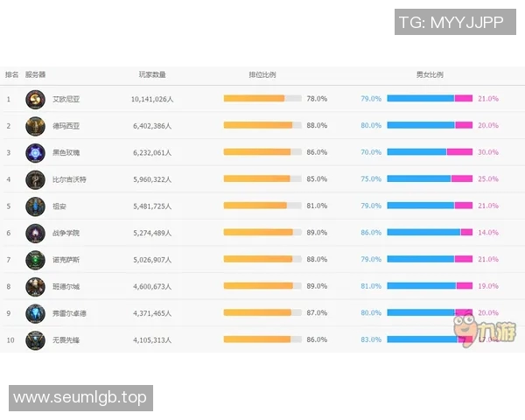Sort by the 玩家数量 column header
The image size is (525, 420).
tap(152, 75)
